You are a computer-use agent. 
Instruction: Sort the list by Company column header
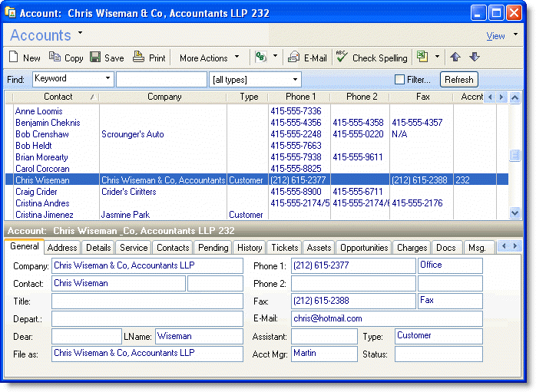tap(164, 97)
